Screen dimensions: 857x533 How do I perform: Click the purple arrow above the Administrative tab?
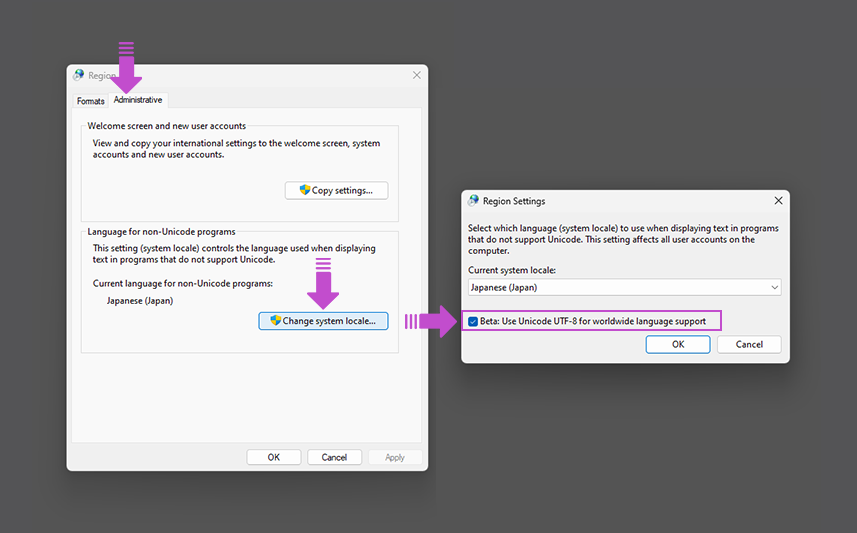pyautogui.click(x=126, y=70)
